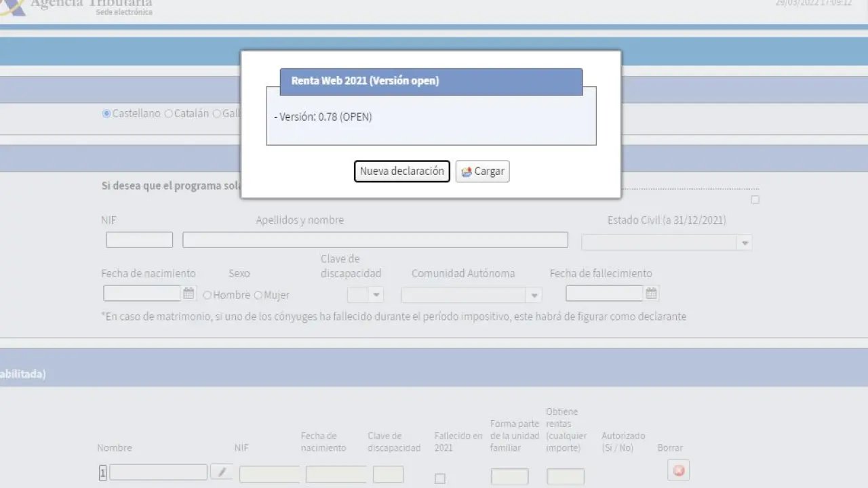Click the Nueva declaración button
868x488 pixels.
pyautogui.click(x=401, y=171)
